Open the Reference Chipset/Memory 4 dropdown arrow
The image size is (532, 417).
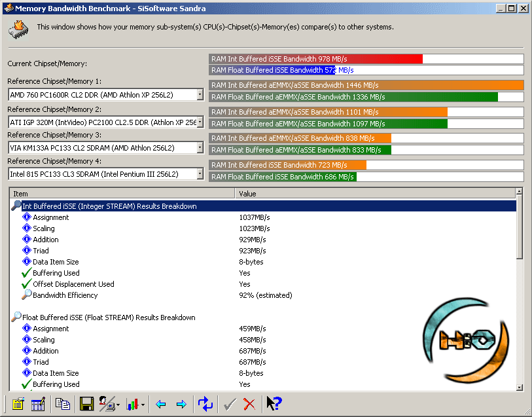pyautogui.click(x=200, y=173)
